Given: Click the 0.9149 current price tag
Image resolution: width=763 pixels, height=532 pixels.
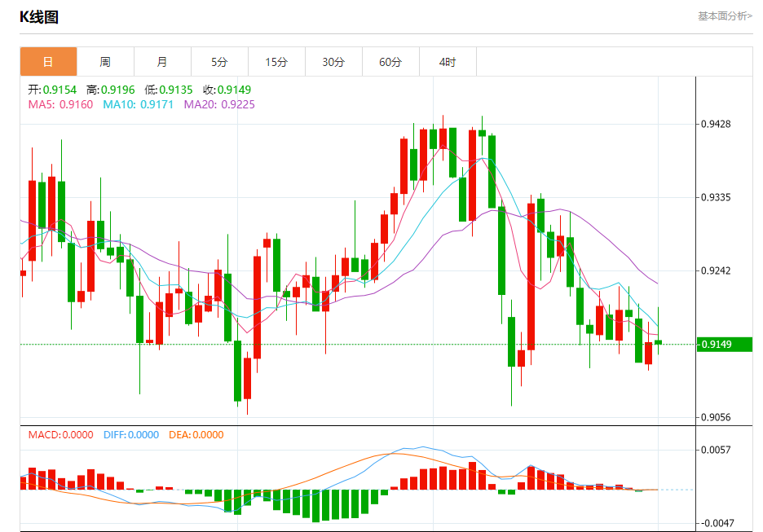Looking at the screenshot, I should 725,345.
